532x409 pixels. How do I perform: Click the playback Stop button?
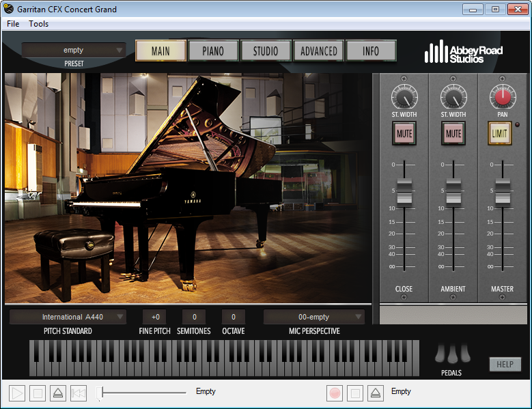[38, 393]
